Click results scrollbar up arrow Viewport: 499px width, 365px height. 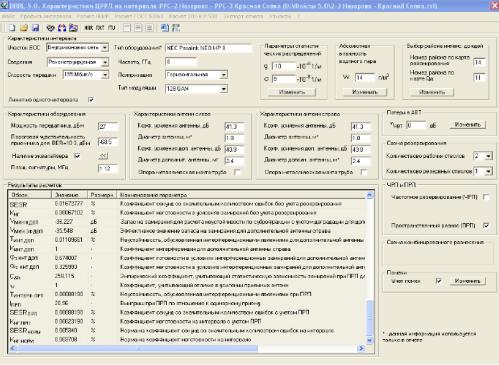click(x=370, y=195)
